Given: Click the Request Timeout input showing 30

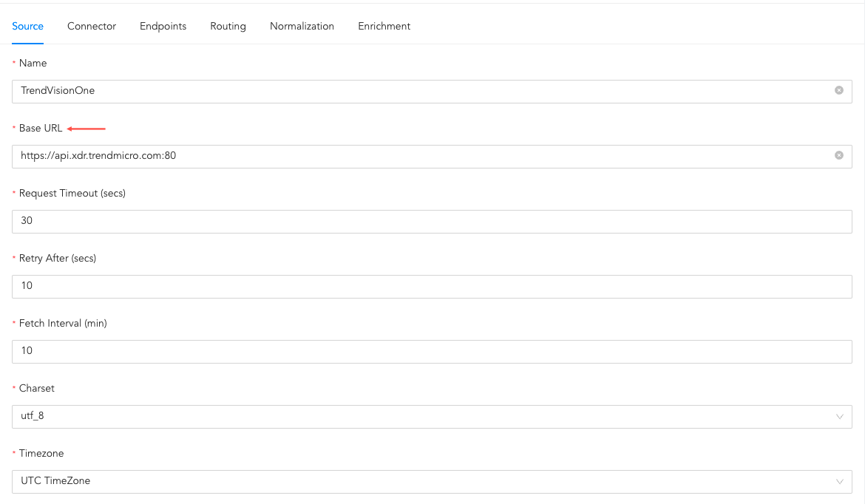Looking at the screenshot, I should [432, 221].
